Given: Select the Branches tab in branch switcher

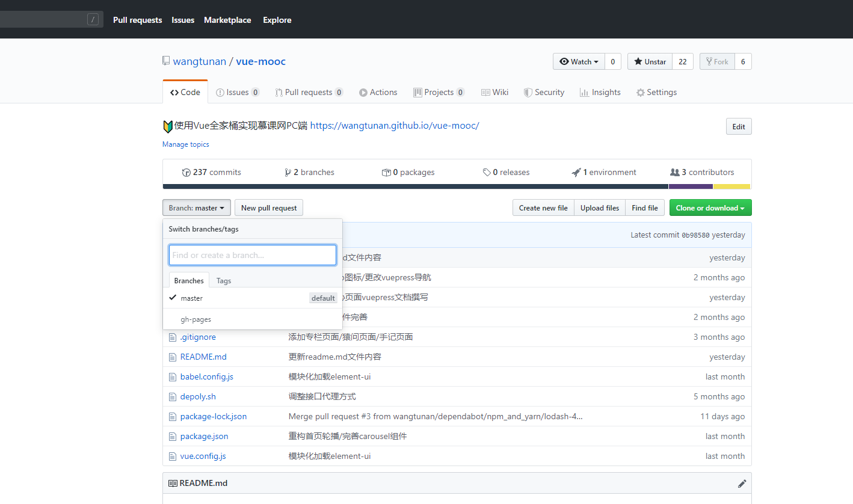Looking at the screenshot, I should click(189, 281).
